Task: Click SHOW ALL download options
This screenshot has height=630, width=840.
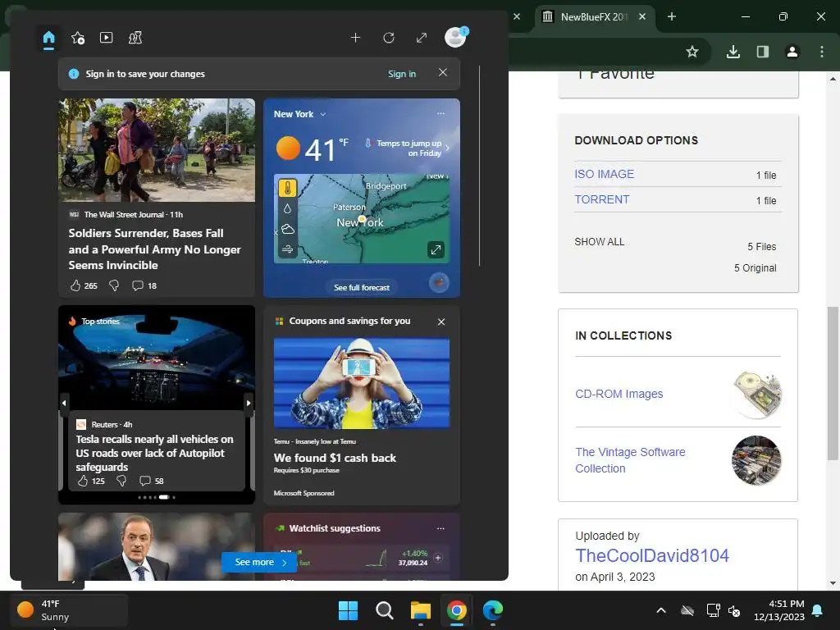Action: click(600, 242)
